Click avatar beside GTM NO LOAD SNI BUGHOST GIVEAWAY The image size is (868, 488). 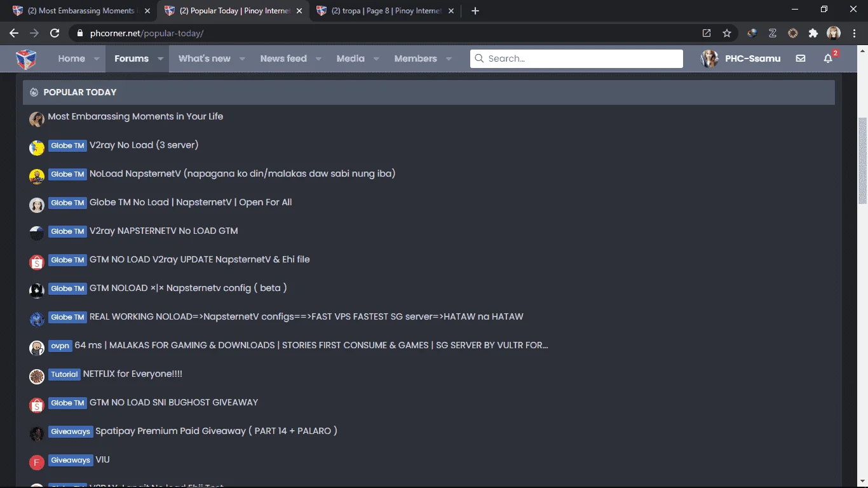(x=37, y=405)
